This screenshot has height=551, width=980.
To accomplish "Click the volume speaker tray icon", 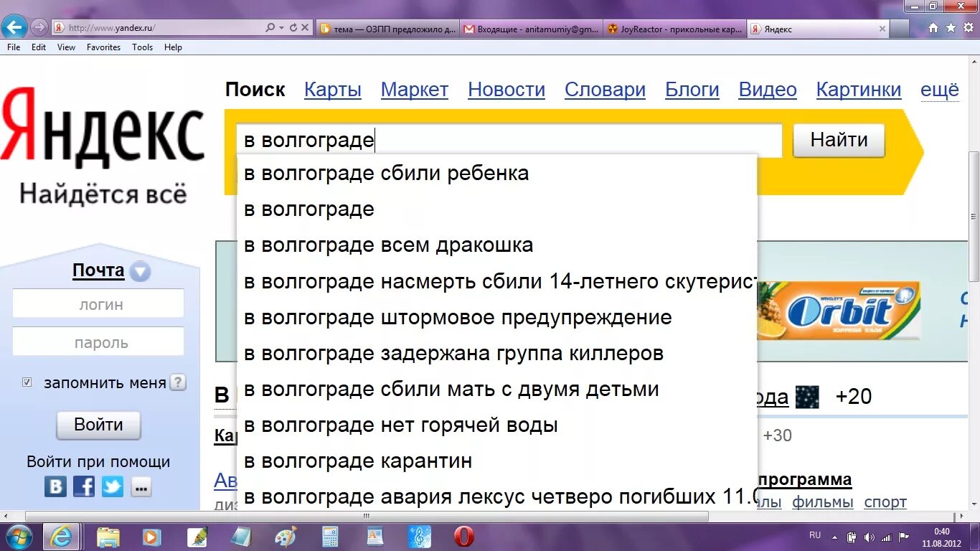I will 870,537.
